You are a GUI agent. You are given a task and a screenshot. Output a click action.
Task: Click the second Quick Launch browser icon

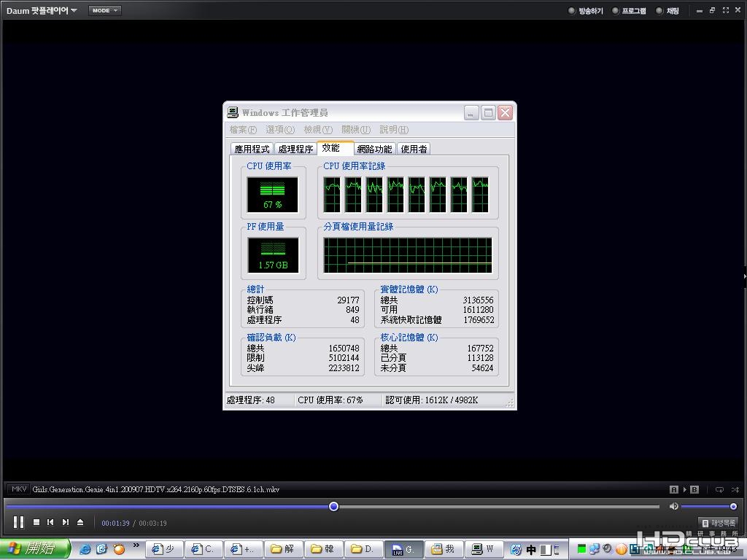click(x=102, y=550)
